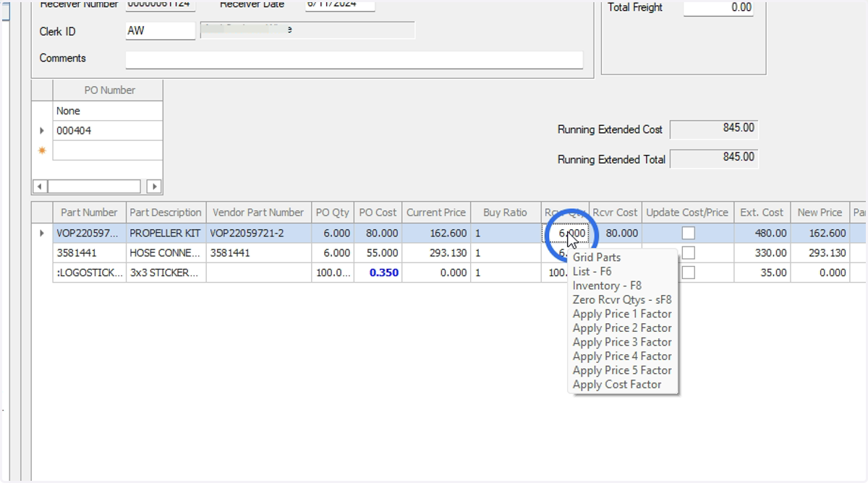Image resolution: width=868 pixels, height=483 pixels.
Task: Choose Apply Price 4 Factor
Action: click(624, 356)
